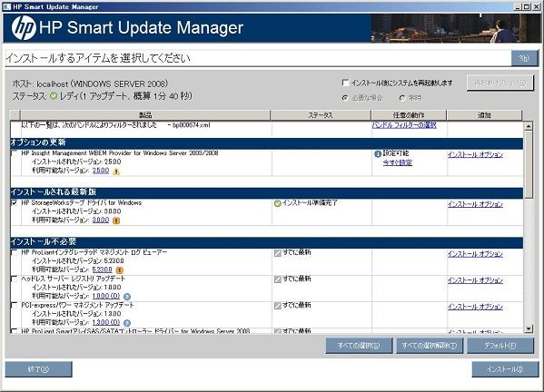This screenshot has height=392, width=544.
Task: Click orange icon beside ProLiant log viewer version 5.23.0.0
Action: (119, 270)
